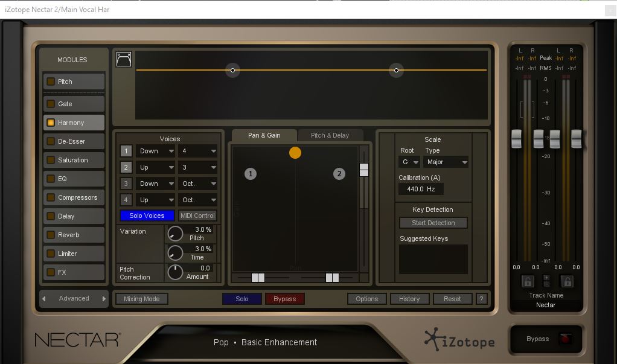Enable the Reverb module
Screen dimensions: 617x364
[51, 235]
